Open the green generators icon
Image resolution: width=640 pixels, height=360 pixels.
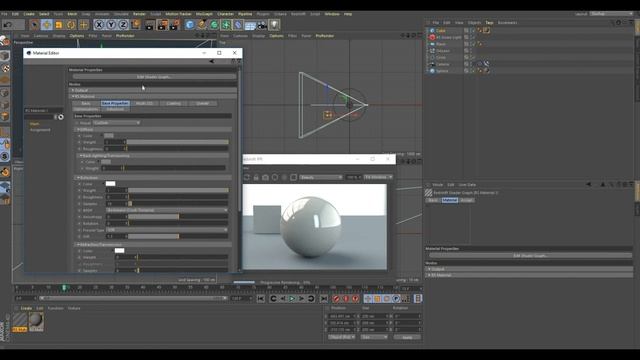[214, 25]
